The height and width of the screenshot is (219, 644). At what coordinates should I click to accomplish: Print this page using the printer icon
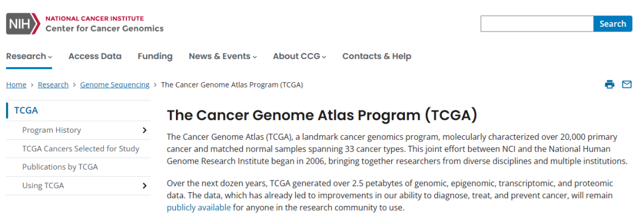[609, 85]
